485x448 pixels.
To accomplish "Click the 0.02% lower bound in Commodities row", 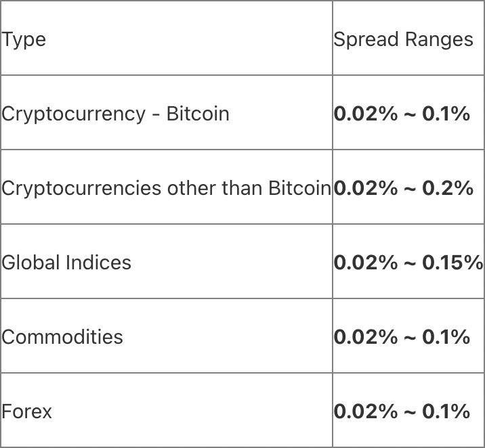I will click(366, 336).
